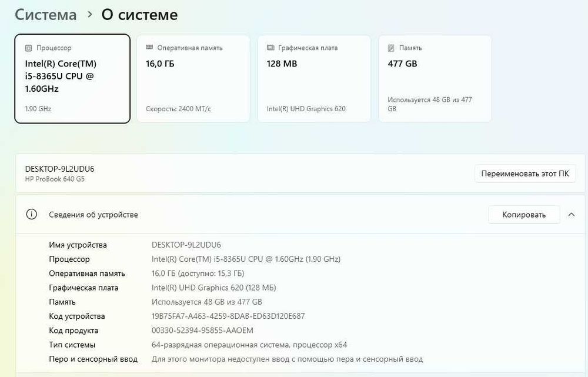Viewport: 588px width, 377px height.
Task: Open the Память storage card
Action: coord(435,78)
